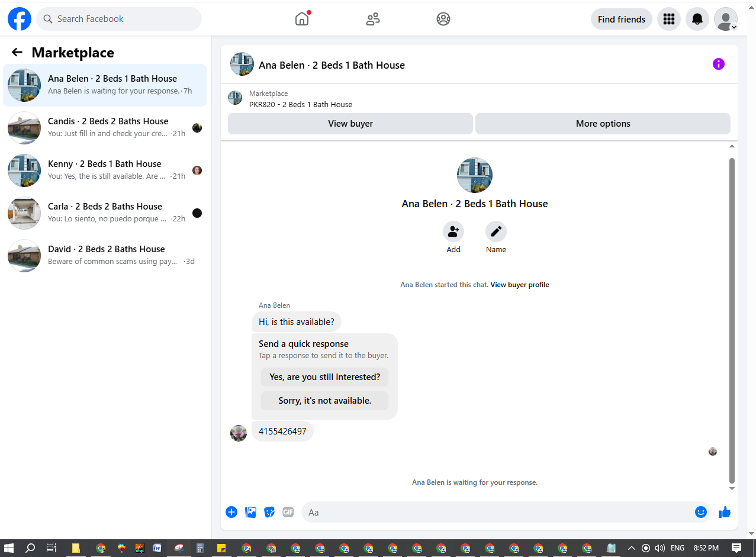Open Carla 2 Beds 2 Baths conversation
This screenshot has width=756, height=557.
[105, 213]
